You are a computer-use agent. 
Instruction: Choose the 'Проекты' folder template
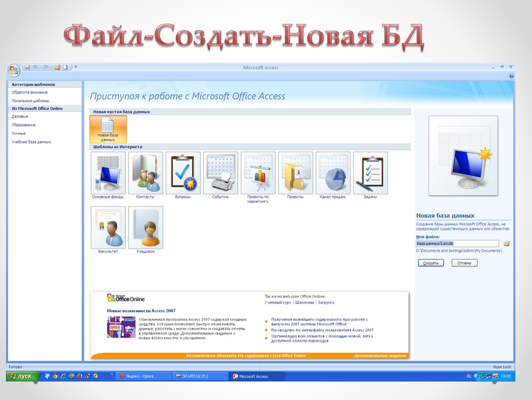click(296, 175)
